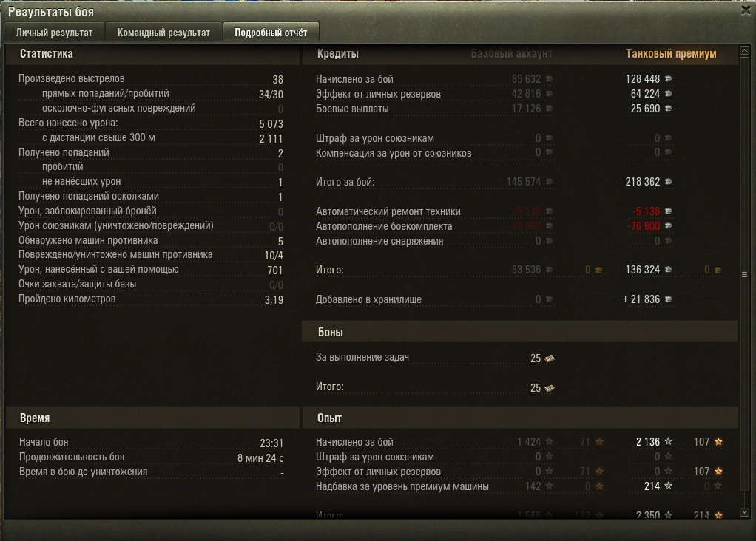The width and height of the screenshot is (756, 541).
Task: Close the Результаты боя window
Action: click(x=746, y=10)
